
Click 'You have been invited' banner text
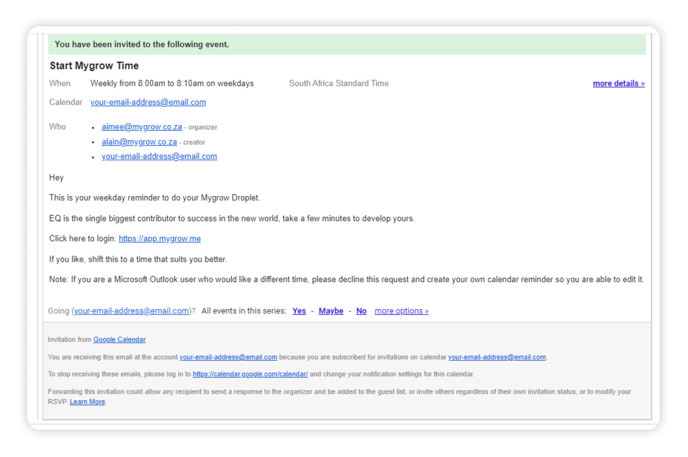click(142, 44)
